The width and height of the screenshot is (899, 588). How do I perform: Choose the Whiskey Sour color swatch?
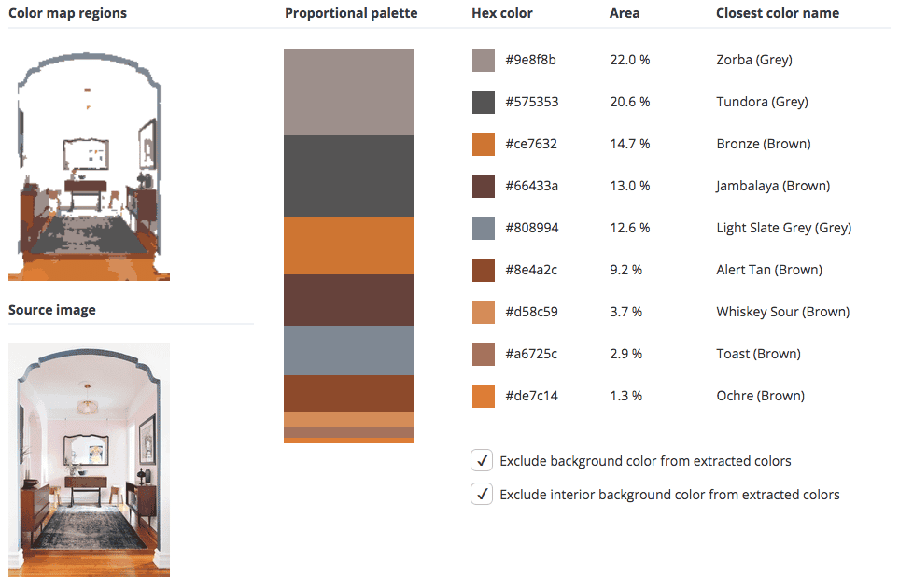click(x=483, y=313)
